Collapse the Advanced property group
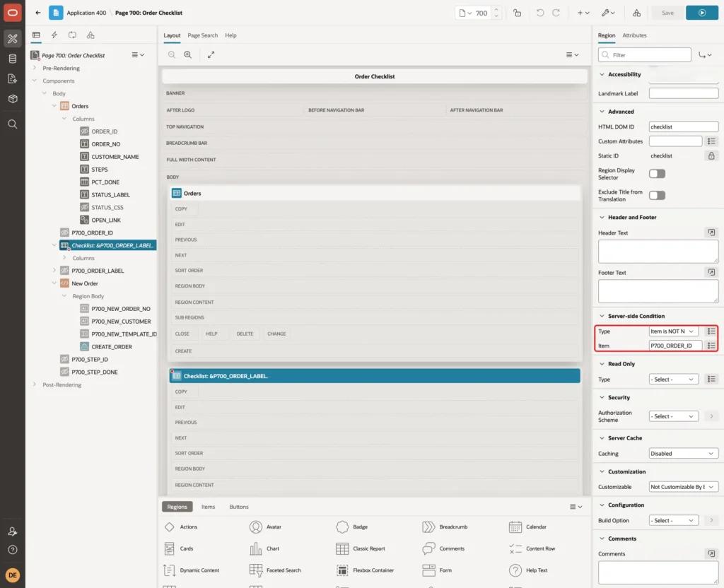Viewport: 724px width, 588px height. tap(602, 112)
